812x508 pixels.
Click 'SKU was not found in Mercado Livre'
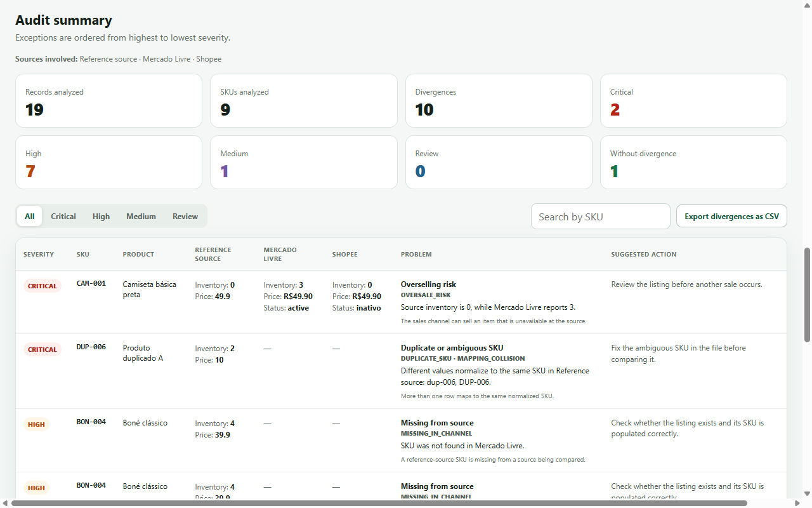[x=462, y=446]
